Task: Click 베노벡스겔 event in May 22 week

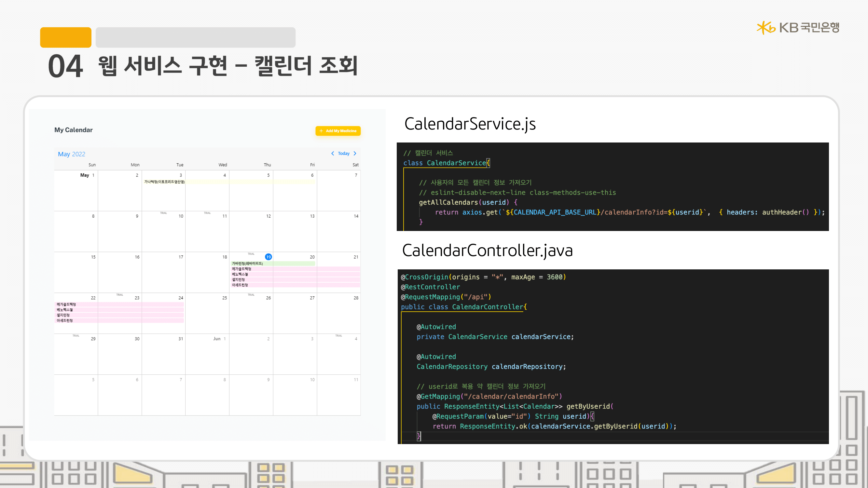Action: 65,310
